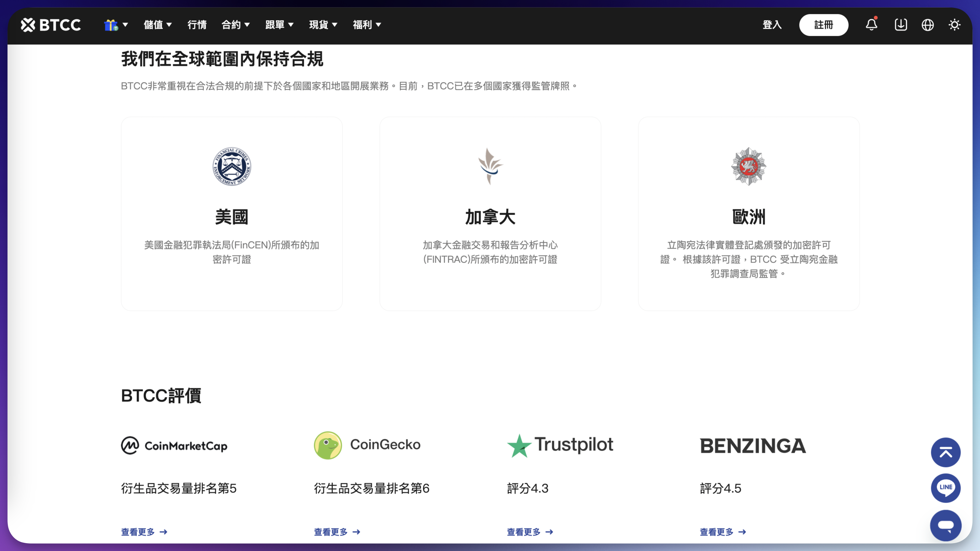Screen dimensions: 980x551
Task: Expand the 合約 dropdown menu
Action: (235, 25)
